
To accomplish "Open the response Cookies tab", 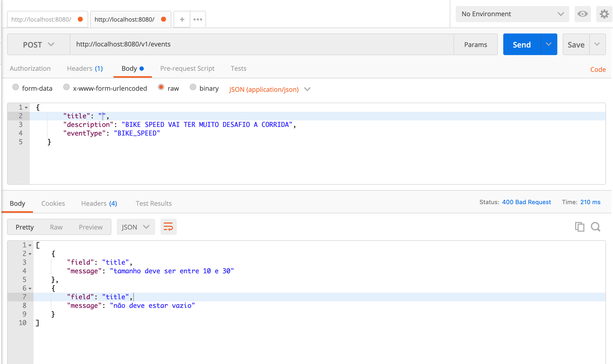I will coord(53,203).
